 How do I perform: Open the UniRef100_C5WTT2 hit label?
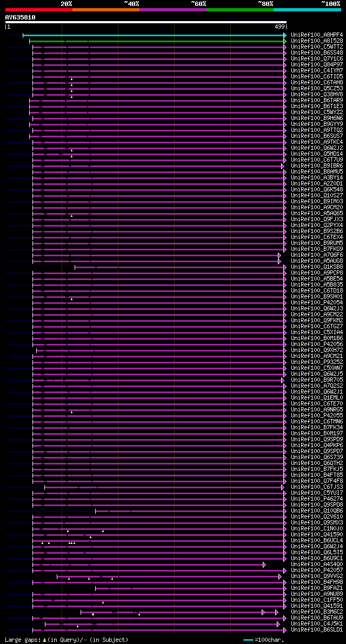[x=317, y=47]
